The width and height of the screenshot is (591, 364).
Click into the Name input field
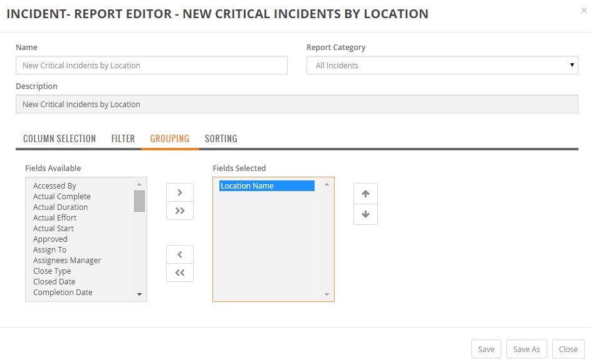(x=152, y=65)
